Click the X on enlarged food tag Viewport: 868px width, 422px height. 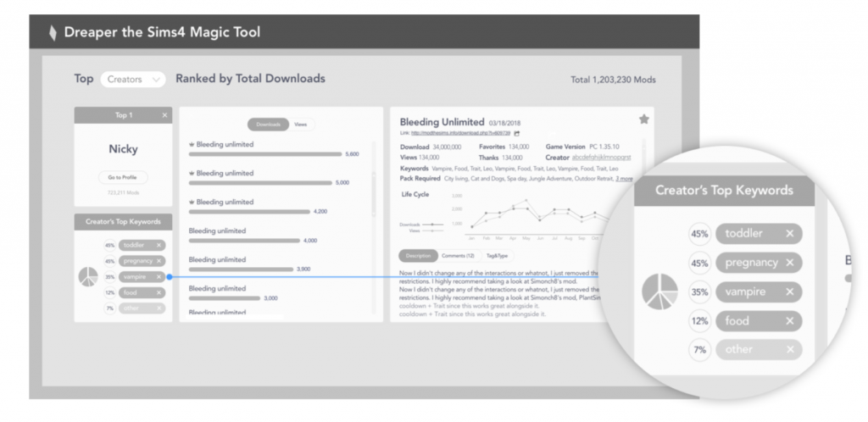(x=790, y=321)
